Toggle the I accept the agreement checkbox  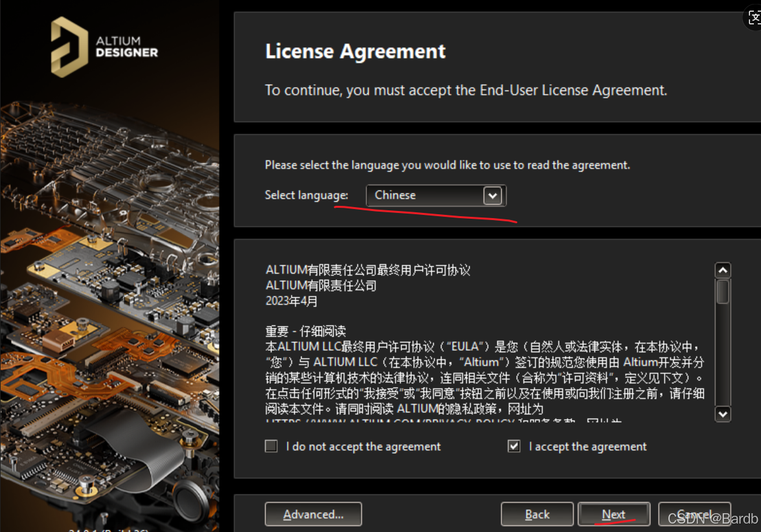514,446
